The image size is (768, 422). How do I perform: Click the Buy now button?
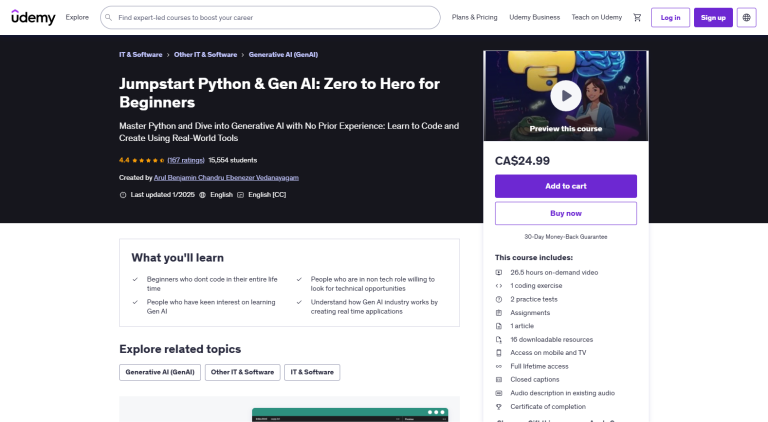tap(566, 213)
